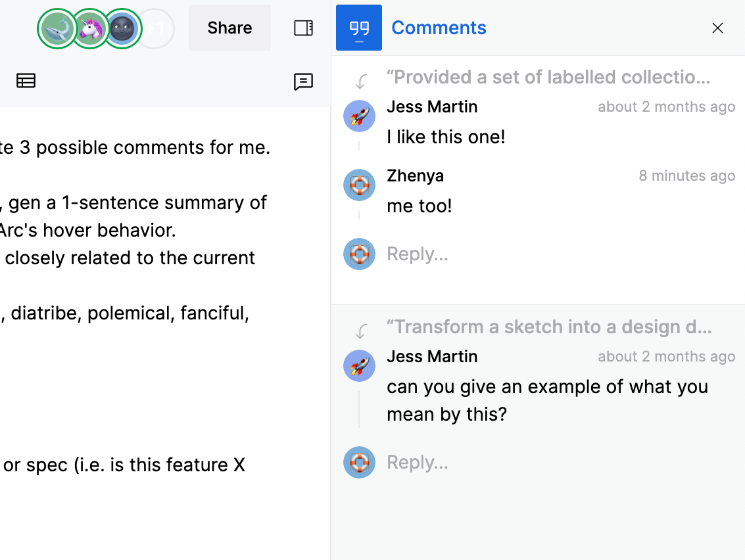Viewport: 745px width, 560px height.
Task: Open the comment bubble icon below Share
Action: pyautogui.click(x=303, y=82)
